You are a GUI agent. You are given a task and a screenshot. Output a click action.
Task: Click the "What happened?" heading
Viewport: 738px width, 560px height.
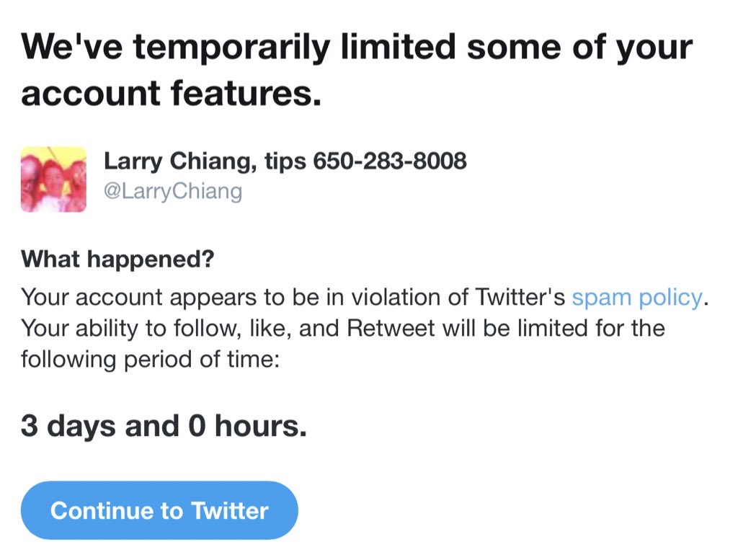(x=117, y=259)
